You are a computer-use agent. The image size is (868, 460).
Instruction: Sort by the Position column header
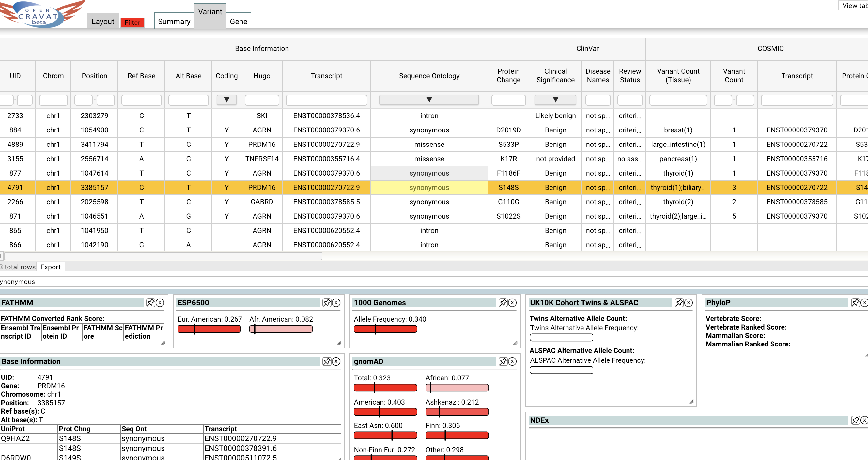94,76
